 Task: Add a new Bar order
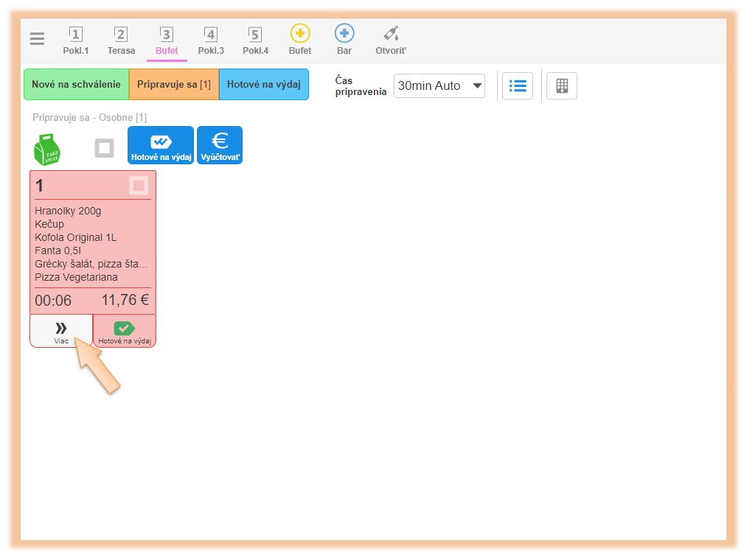344,41
